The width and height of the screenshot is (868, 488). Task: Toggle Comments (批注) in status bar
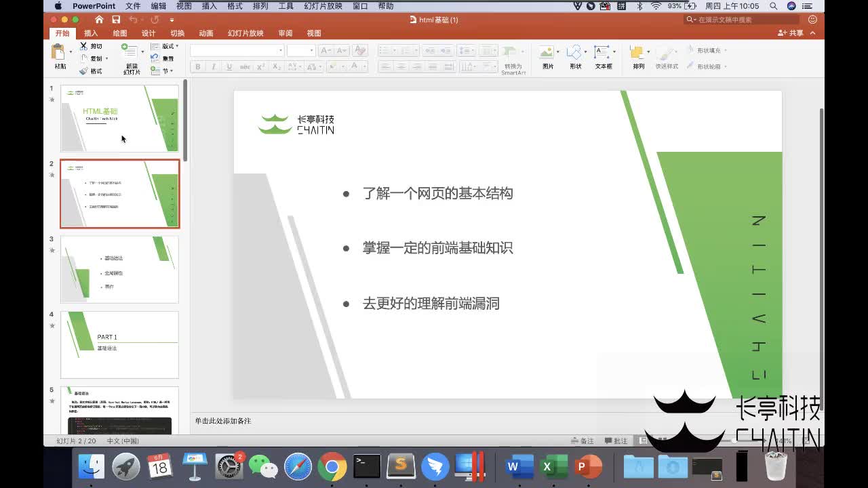[616, 441]
